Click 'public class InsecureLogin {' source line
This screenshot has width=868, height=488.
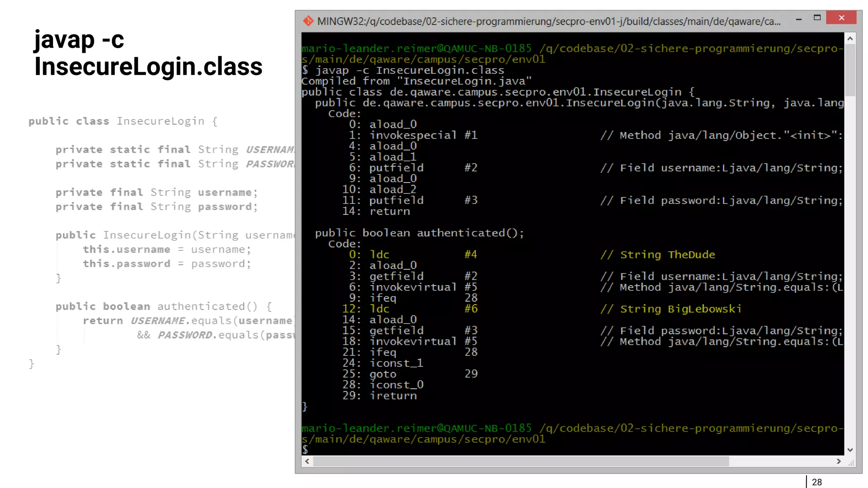pos(123,121)
